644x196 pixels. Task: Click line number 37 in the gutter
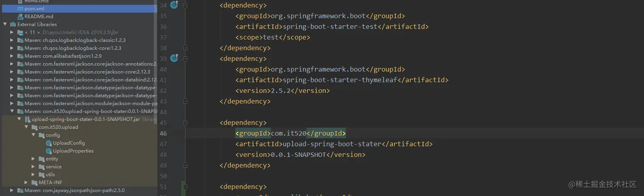point(163,37)
